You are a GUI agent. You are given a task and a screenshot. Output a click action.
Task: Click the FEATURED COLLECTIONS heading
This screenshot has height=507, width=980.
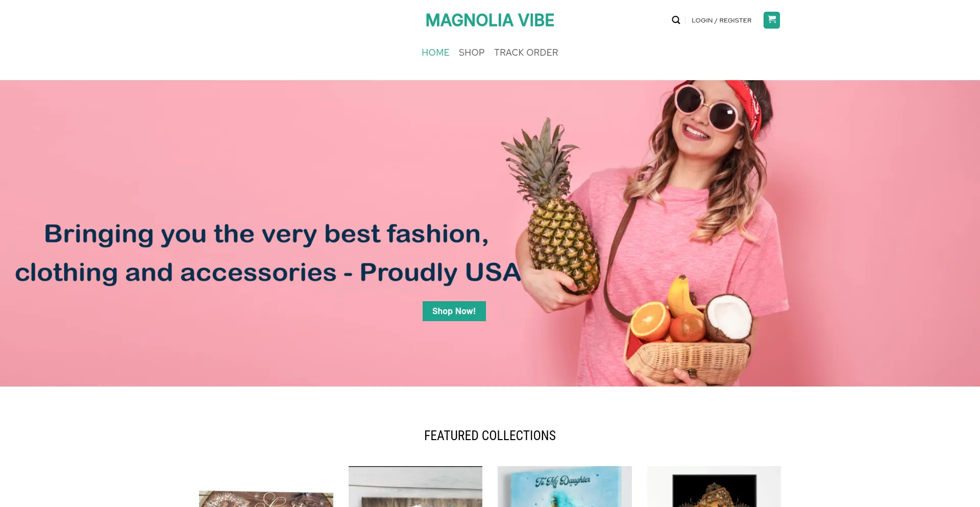(x=490, y=436)
